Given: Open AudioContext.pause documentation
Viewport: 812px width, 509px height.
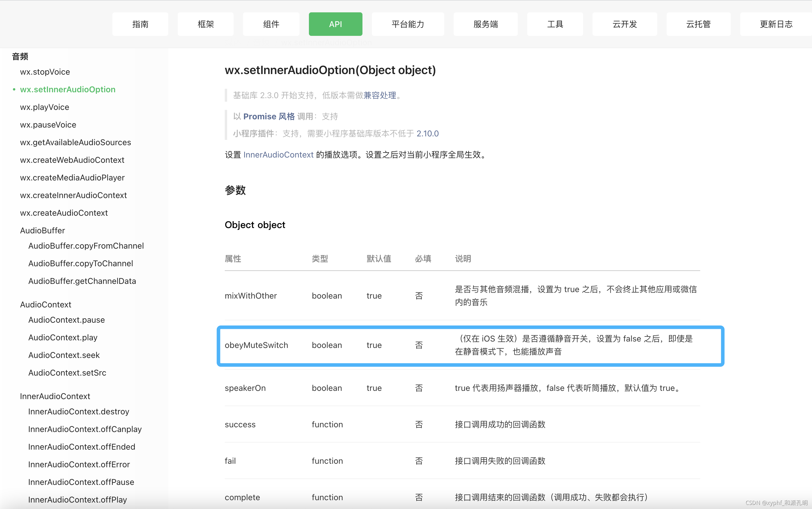Looking at the screenshot, I should coord(66,320).
